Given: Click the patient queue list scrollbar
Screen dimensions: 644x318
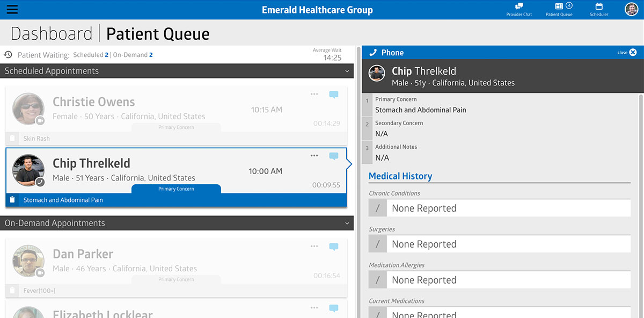Looking at the screenshot, I should pos(358,161).
